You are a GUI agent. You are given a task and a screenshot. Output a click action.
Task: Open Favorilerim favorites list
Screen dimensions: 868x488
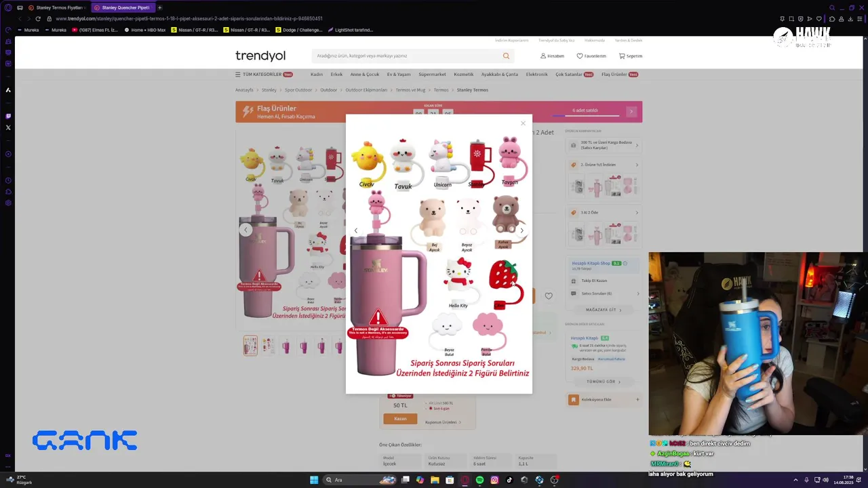pyautogui.click(x=591, y=56)
